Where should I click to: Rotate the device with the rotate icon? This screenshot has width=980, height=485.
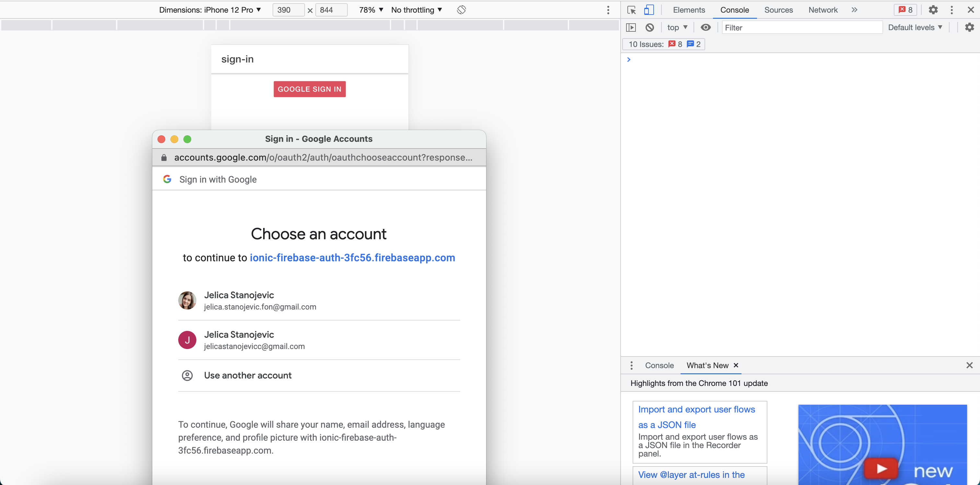pyautogui.click(x=461, y=10)
